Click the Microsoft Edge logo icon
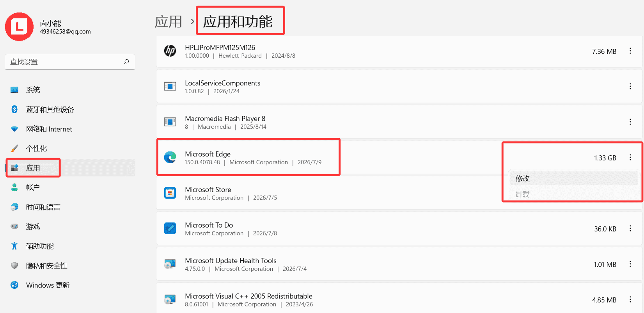The height and width of the screenshot is (313, 644). coord(170,157)
